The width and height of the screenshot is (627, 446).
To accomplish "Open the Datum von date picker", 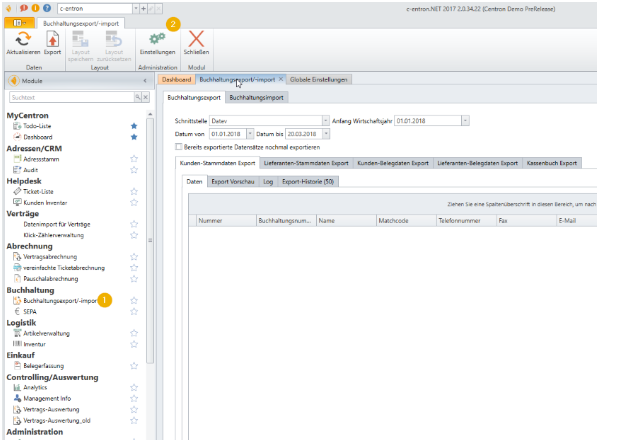I will pos(248,133).
